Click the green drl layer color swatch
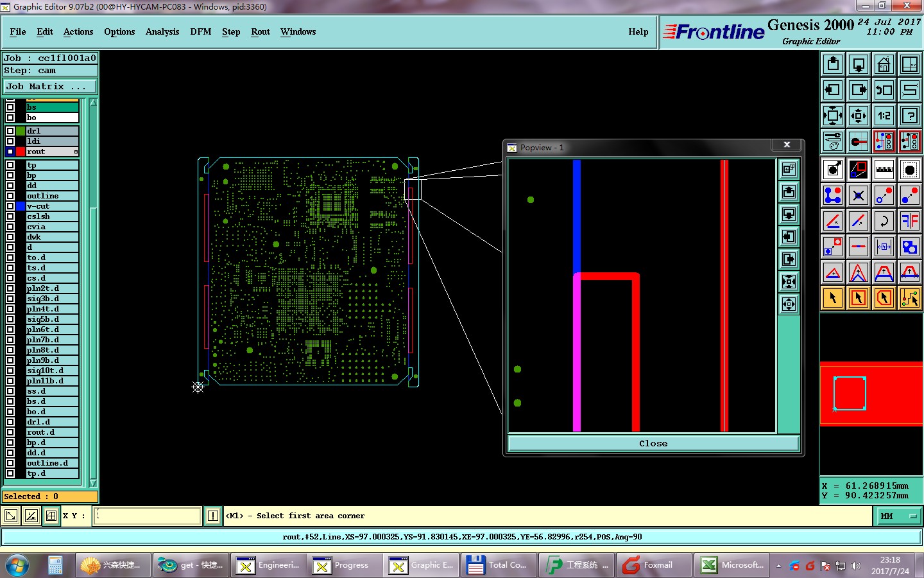 pos(21,131)
